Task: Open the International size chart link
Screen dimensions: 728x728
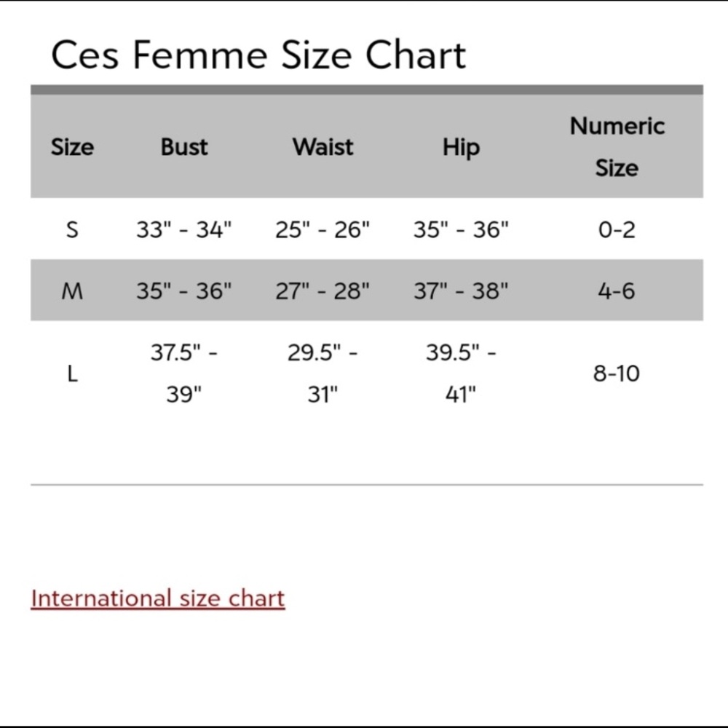Action: (x=158, y=598)
